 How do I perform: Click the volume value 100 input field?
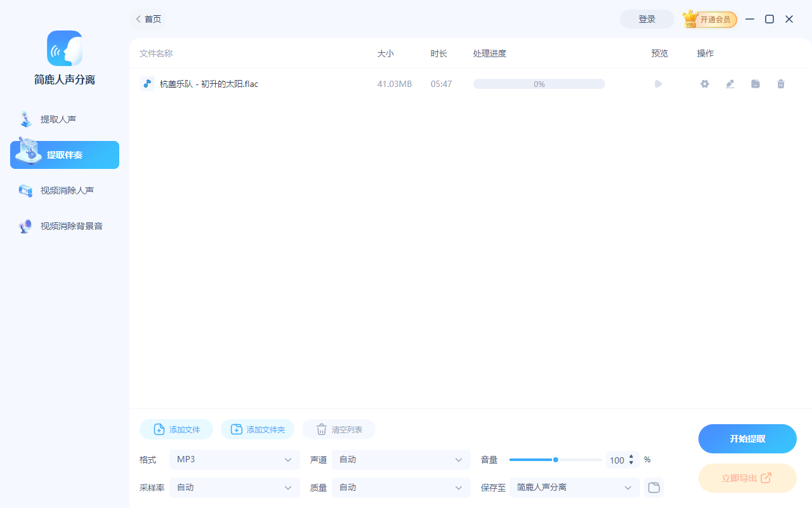coord(617,459)
